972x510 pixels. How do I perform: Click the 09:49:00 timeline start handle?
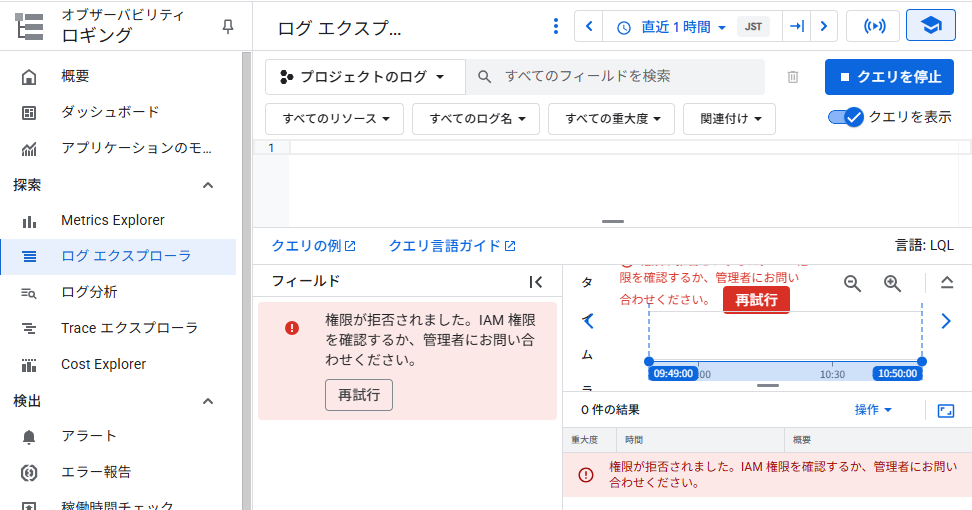click(x=673, y=374)
